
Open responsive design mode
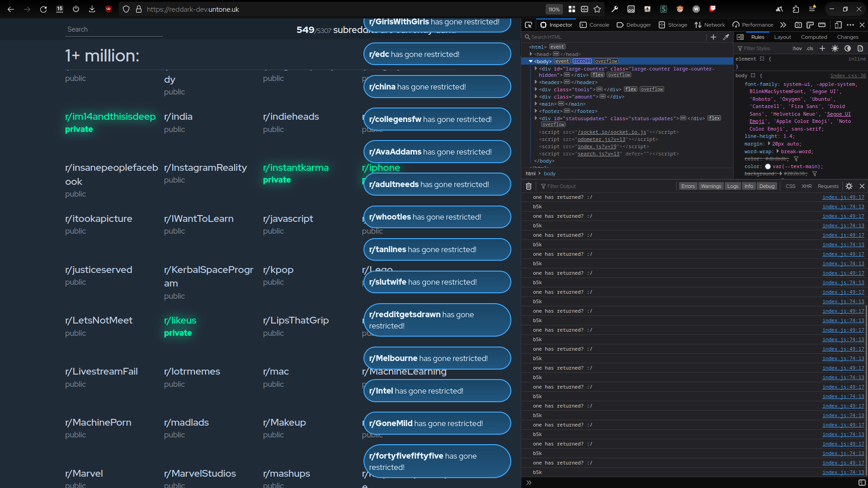click(839, 25)
